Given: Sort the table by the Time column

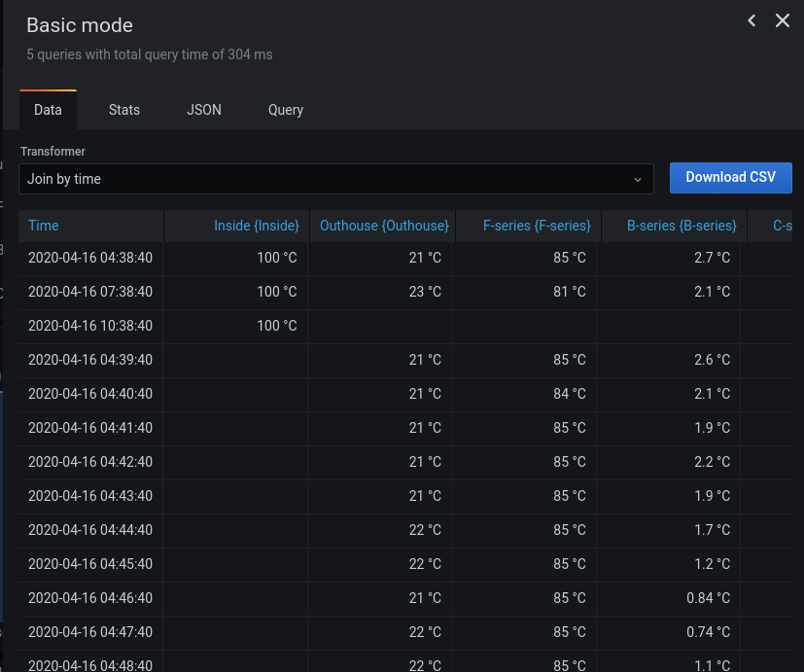Looking at the screenshot, I should (x=43, y=226).
